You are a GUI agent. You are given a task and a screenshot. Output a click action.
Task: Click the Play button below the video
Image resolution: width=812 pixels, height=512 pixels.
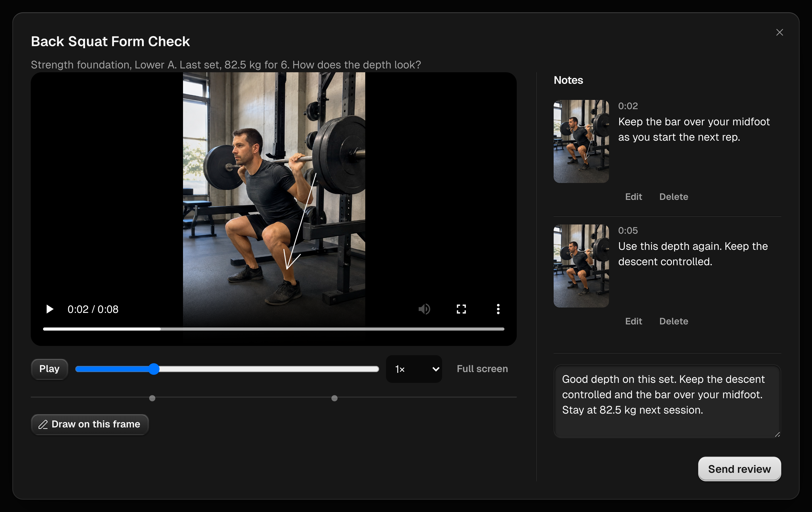(49, 369)
